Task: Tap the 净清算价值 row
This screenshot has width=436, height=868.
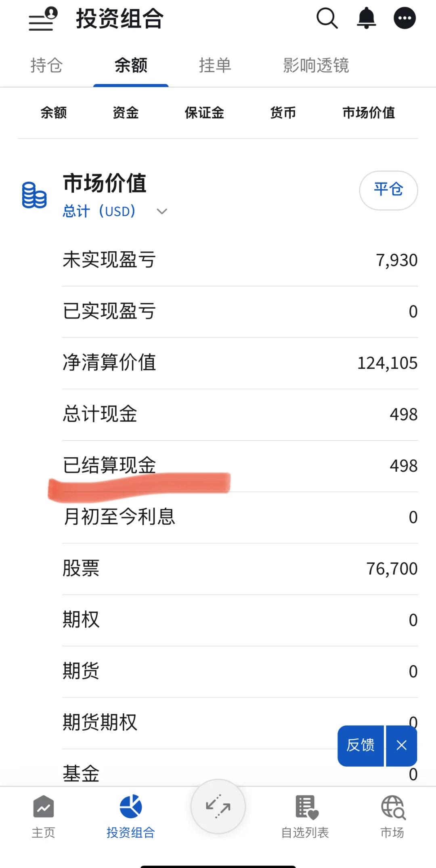Action: click(240, 363)
